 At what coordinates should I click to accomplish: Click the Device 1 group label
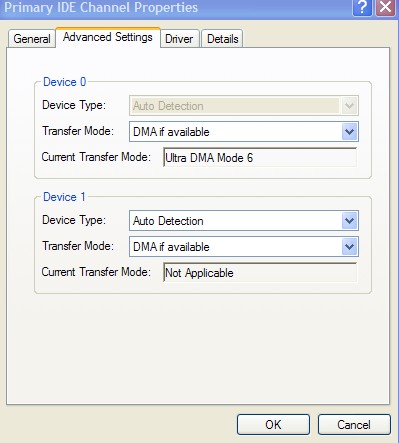coord(64,197)
